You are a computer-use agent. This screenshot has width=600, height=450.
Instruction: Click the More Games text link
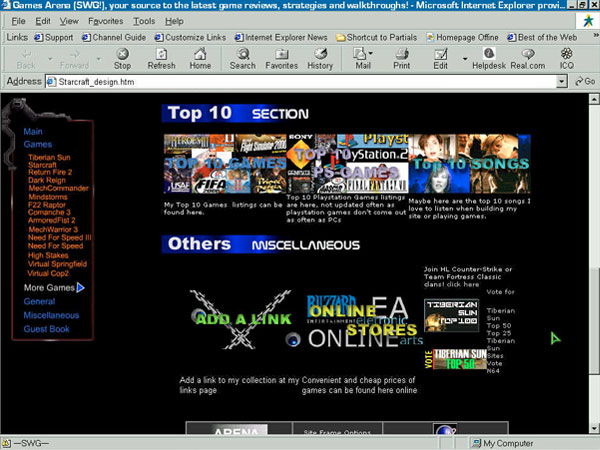click(x=49, y=288)
